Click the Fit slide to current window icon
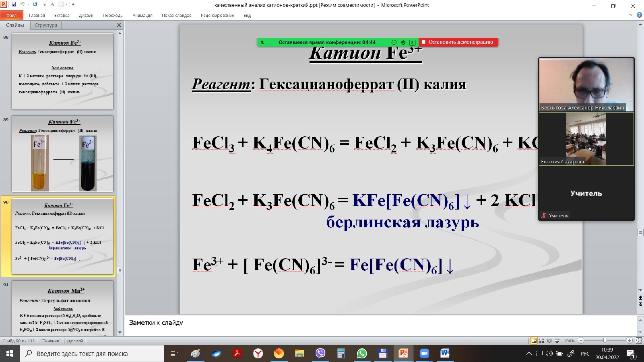 (x=639, y=340)
